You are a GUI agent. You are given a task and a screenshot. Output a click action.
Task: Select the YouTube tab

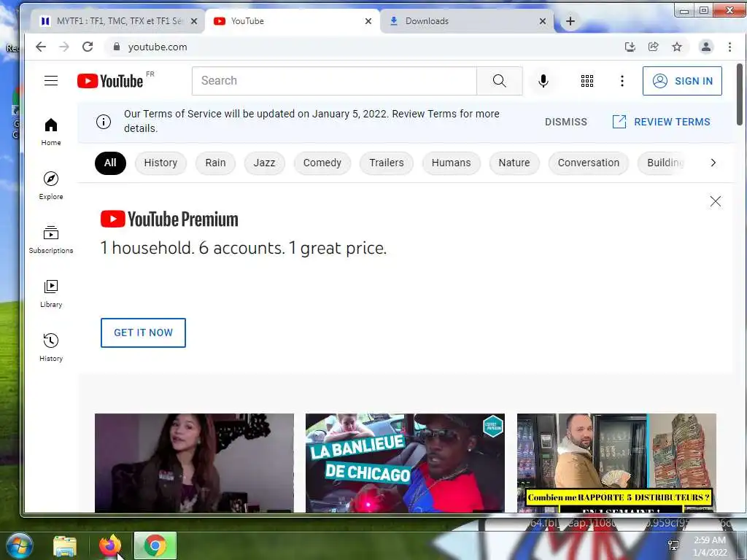click(292, 21)
